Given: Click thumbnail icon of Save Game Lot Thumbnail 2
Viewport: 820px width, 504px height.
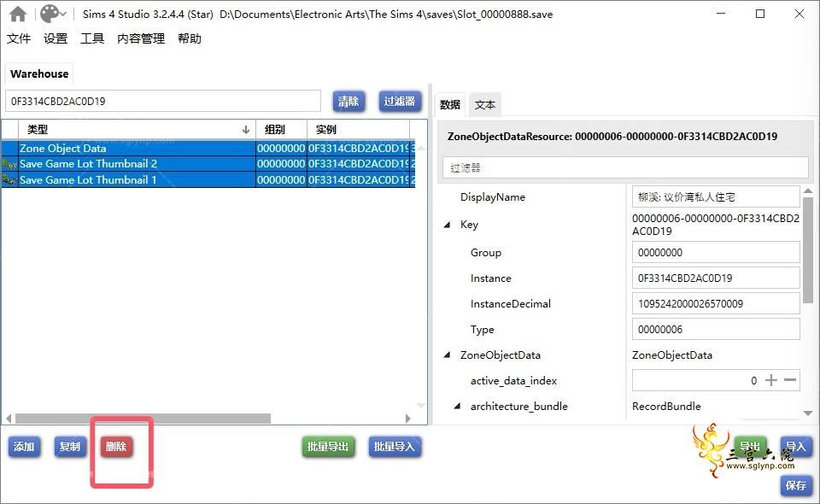Looking at the screenshot, I should click(9, 164).
